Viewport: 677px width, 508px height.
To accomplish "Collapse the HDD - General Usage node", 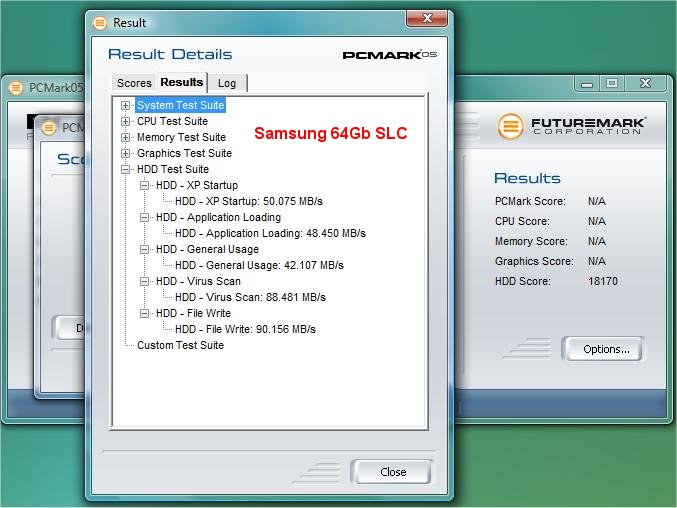I will tap(144, 249).
